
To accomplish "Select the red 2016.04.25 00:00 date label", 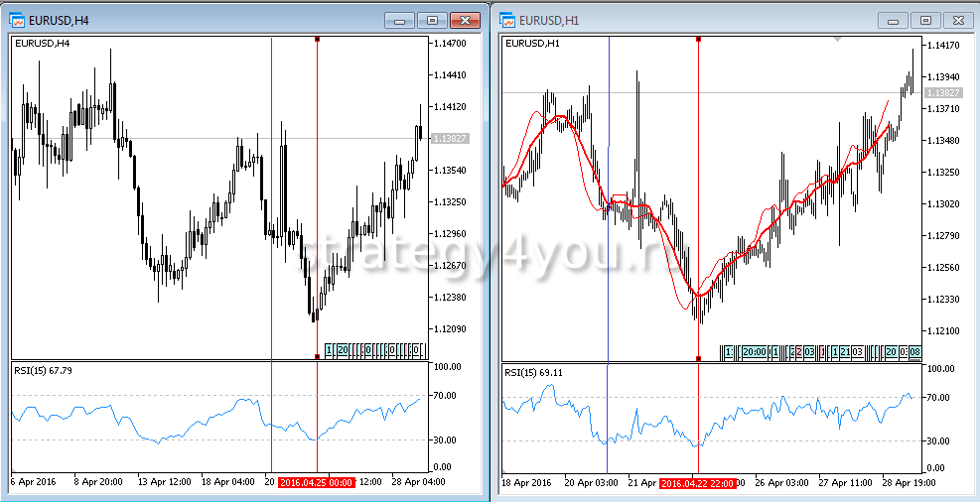I will (x=316, y=482).
